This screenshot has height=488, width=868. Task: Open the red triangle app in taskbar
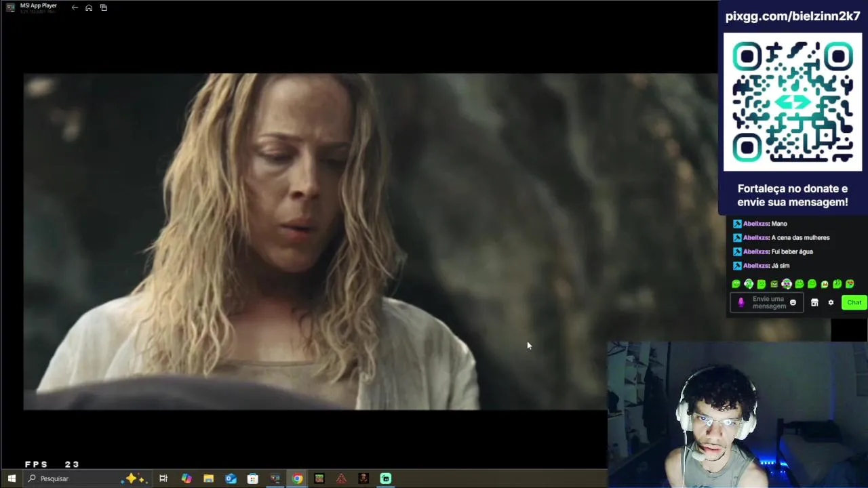[x=342, y=479]
